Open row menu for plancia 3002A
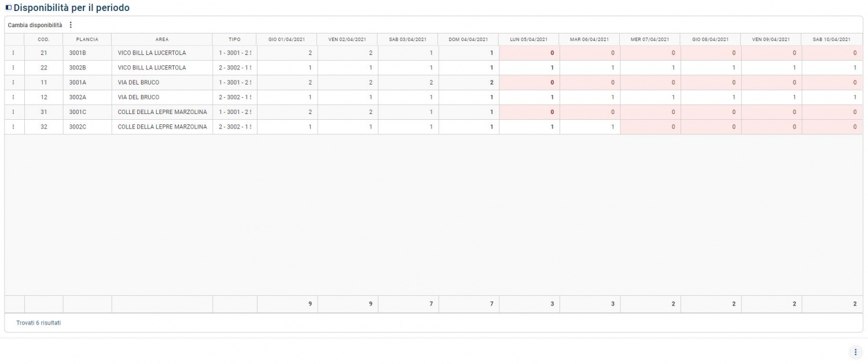The image size is (868, 364). point(13,97)
